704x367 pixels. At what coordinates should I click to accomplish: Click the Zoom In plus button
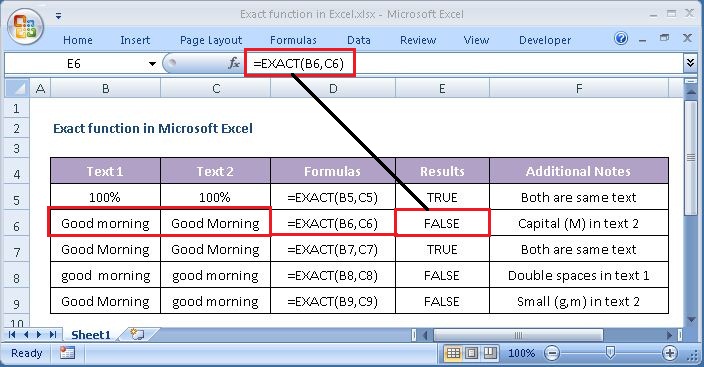tap(669, 354)
